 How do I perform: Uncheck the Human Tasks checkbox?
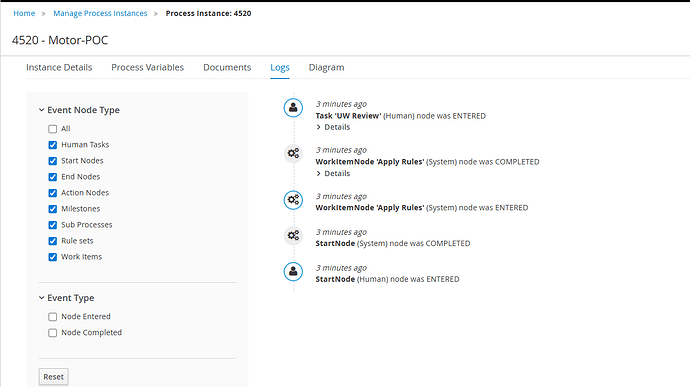pyautogui.click(x=53, y=145)
